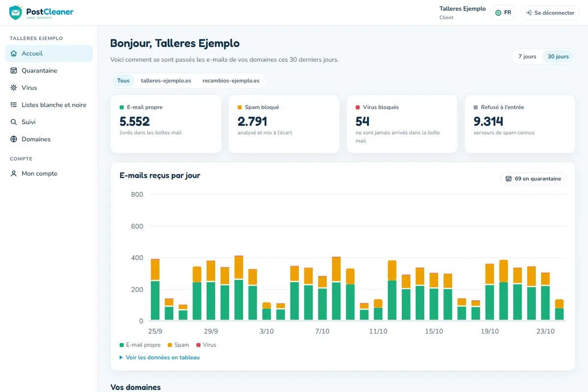Click the Virus bug icon in sidebar

pyautogui.click(x=14, y=88)
